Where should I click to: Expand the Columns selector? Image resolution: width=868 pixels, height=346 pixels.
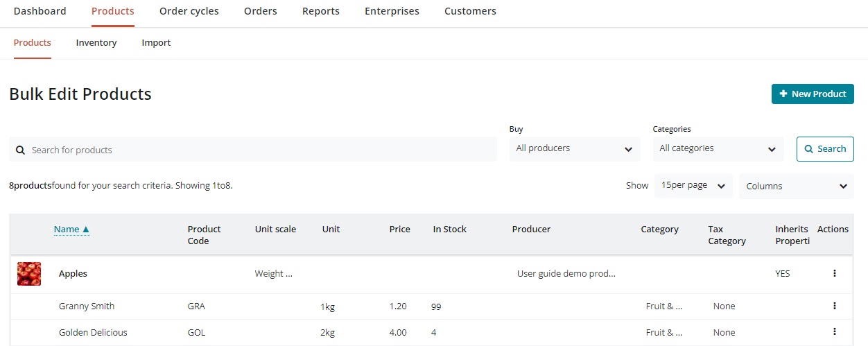click(x=796, y=186)
